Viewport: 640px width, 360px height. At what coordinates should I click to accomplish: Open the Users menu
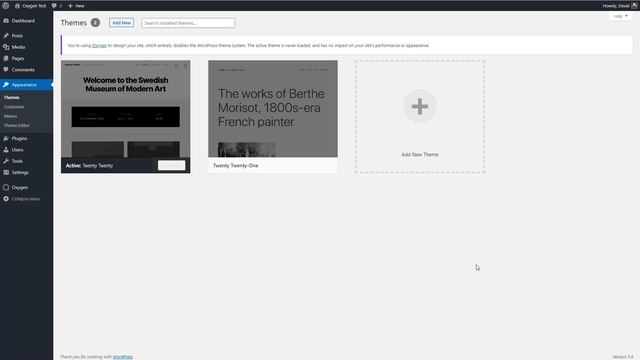tap(17, 150)
